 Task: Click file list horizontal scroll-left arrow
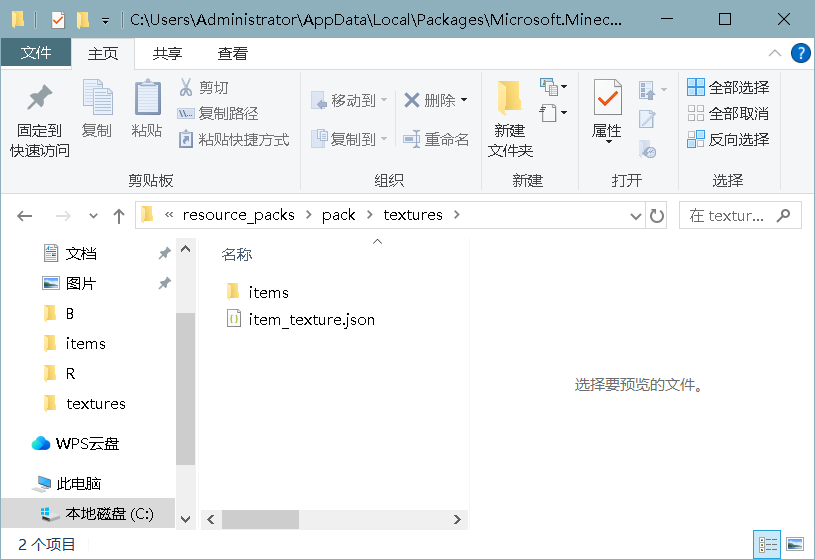[211, 519]
